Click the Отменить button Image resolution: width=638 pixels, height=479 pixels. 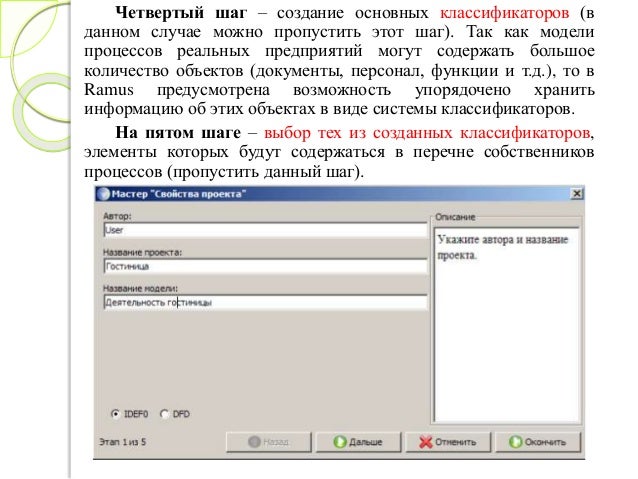448,442
